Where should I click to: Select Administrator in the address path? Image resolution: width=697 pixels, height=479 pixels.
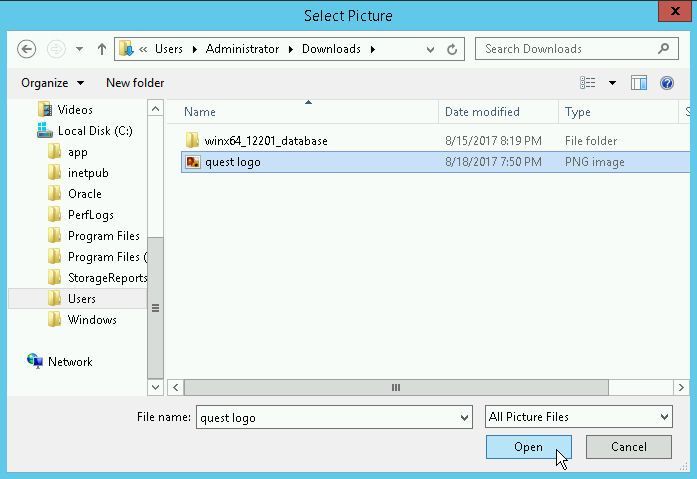(242, 49)
